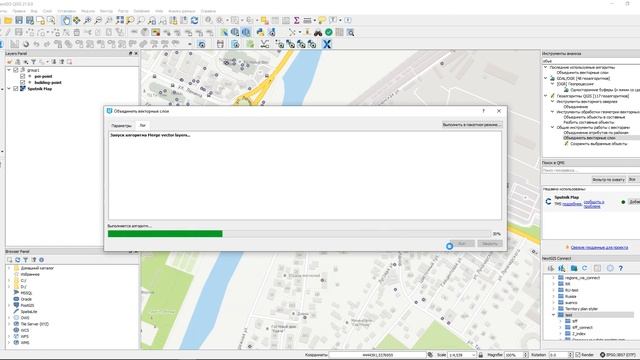The width and height of the screenshot is (640, 360).
Task: Click the Identify Features tool
Action: [x=209, y=20]
